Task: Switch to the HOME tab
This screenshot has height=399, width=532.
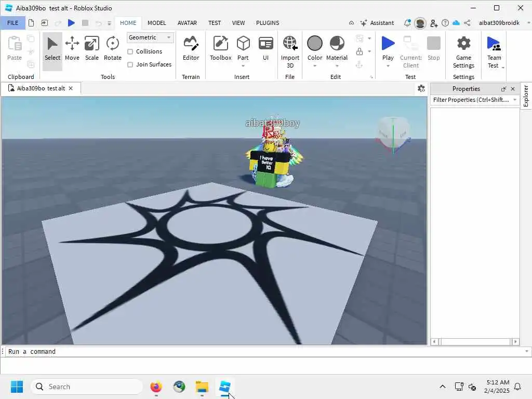Action: point(128,23)
